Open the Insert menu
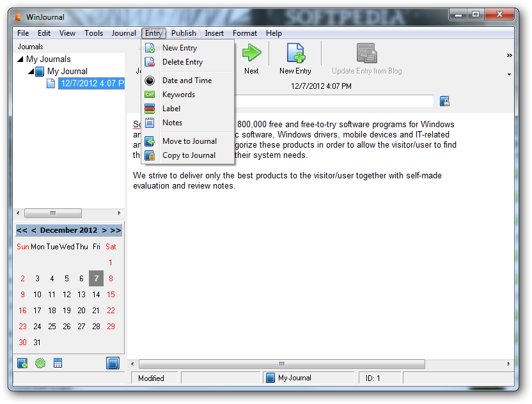Image resolution: width=532 pixels, height=404 pixels. pyautogui.click(x=214, y=33)
